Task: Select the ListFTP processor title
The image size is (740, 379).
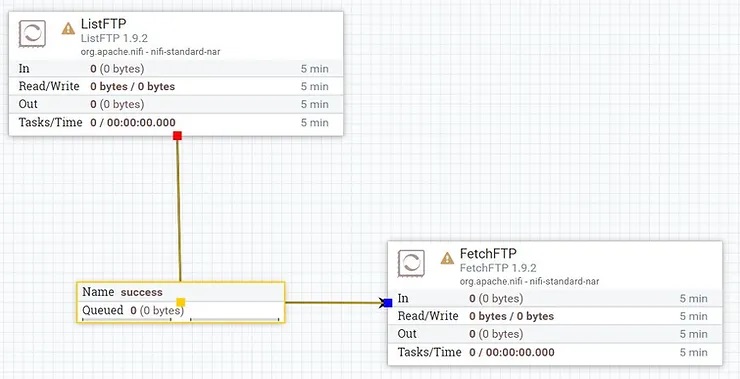Action: tap(103, 24)
